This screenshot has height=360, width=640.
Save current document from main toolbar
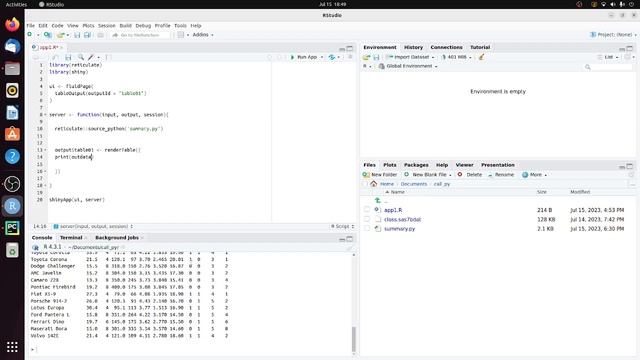point(77,35)
